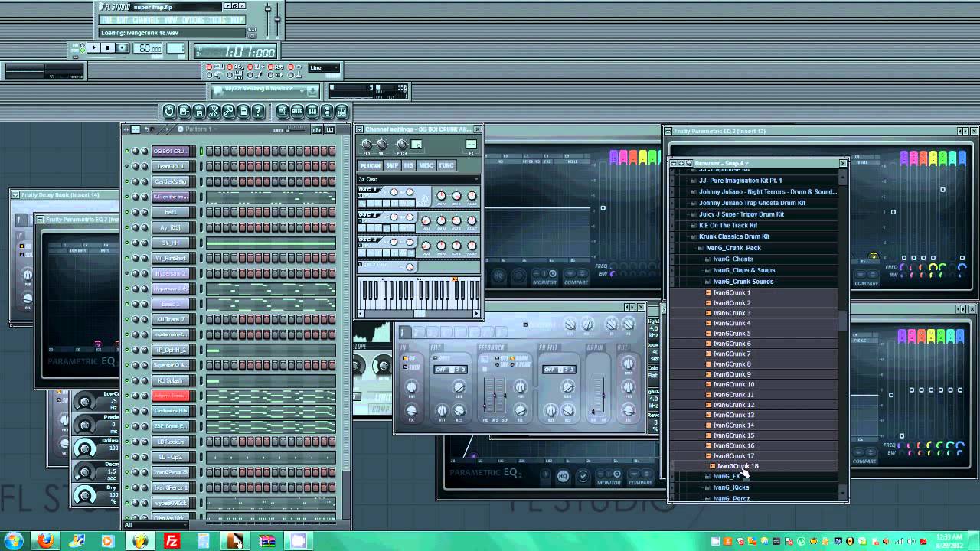Toggle the ON switch in the delay bank IN section

tap(407, 358)
